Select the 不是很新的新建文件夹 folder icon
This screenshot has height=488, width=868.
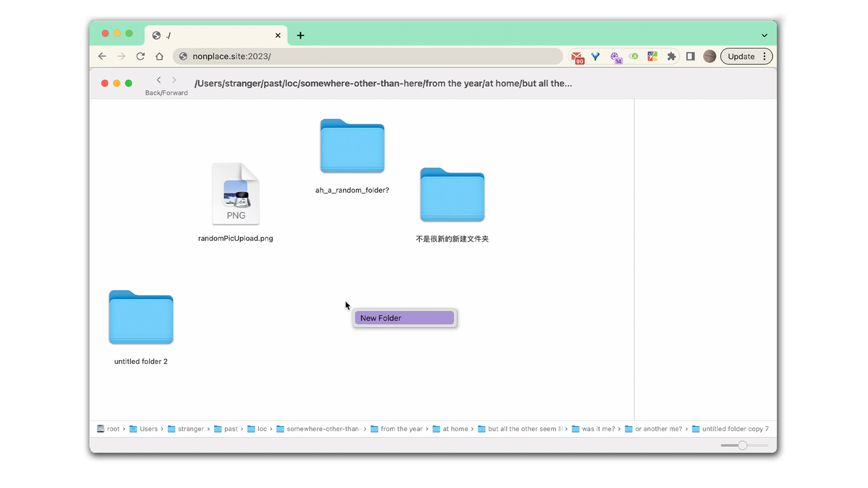452,195
